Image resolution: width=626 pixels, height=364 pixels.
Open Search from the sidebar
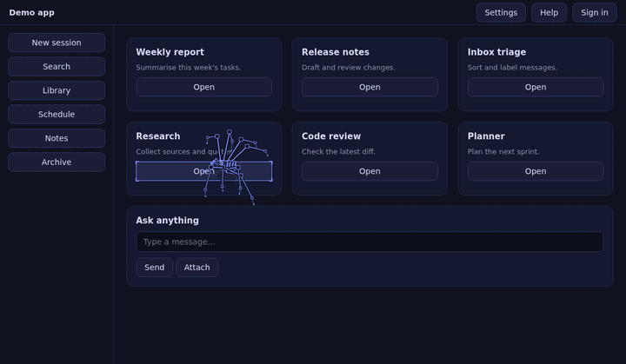57,67
